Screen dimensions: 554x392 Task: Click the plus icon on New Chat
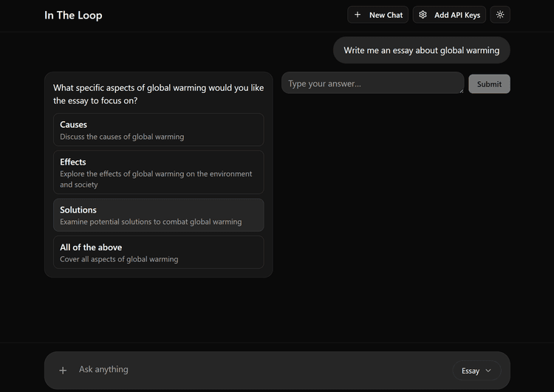click(x=358, y=15)
